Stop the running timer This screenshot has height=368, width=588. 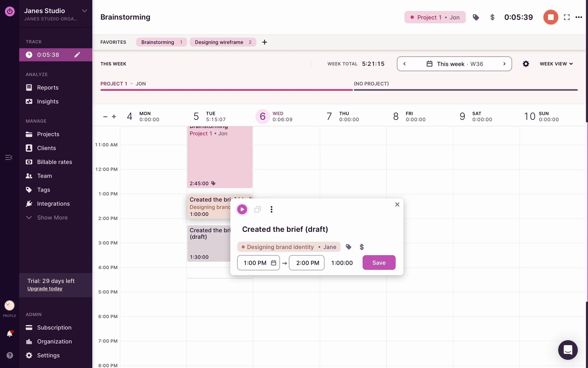550,17
